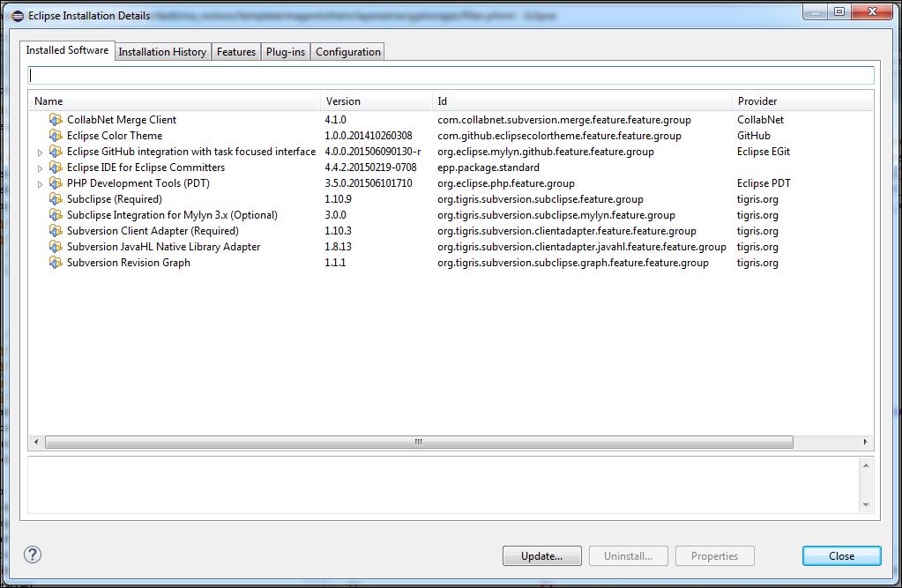Viewport: 902px width, 588px height.
Task: Click the Eclipse Color Theme feature icon
Action: coord(56,136)
